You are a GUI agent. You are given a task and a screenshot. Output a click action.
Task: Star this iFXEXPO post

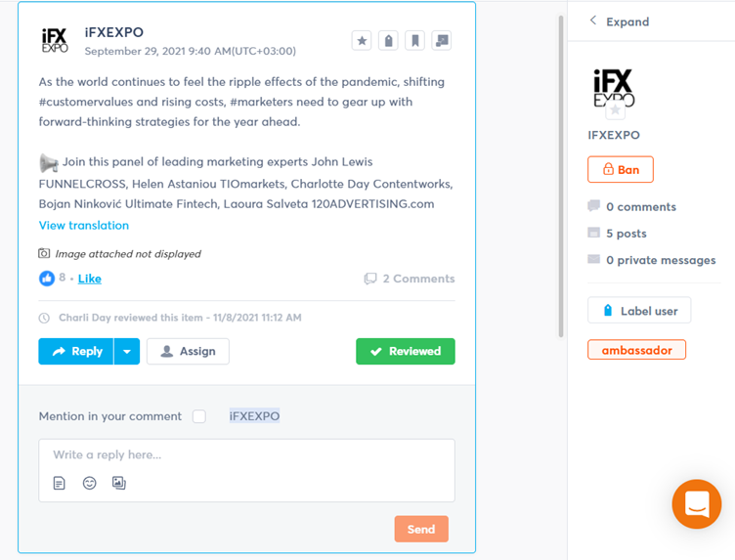[362, 41]
